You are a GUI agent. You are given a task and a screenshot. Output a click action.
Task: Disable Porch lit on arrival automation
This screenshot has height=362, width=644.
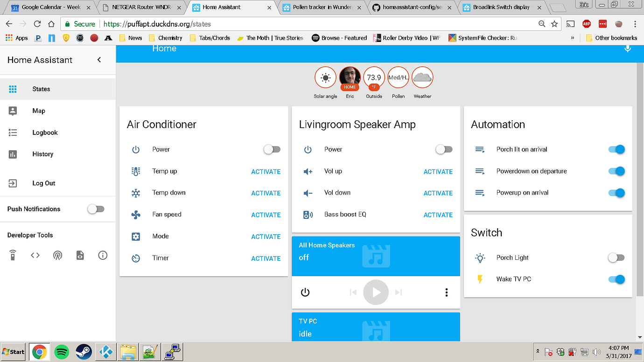(616, 149)
